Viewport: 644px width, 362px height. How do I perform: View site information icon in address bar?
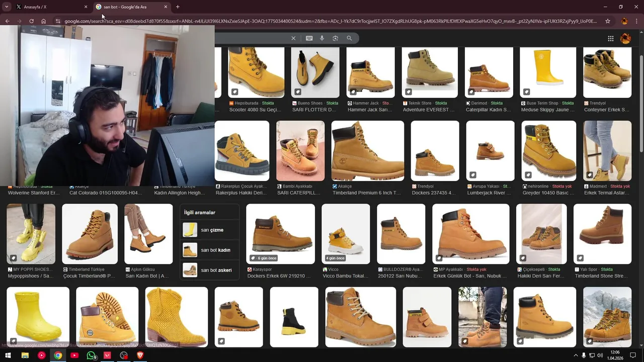57,21
